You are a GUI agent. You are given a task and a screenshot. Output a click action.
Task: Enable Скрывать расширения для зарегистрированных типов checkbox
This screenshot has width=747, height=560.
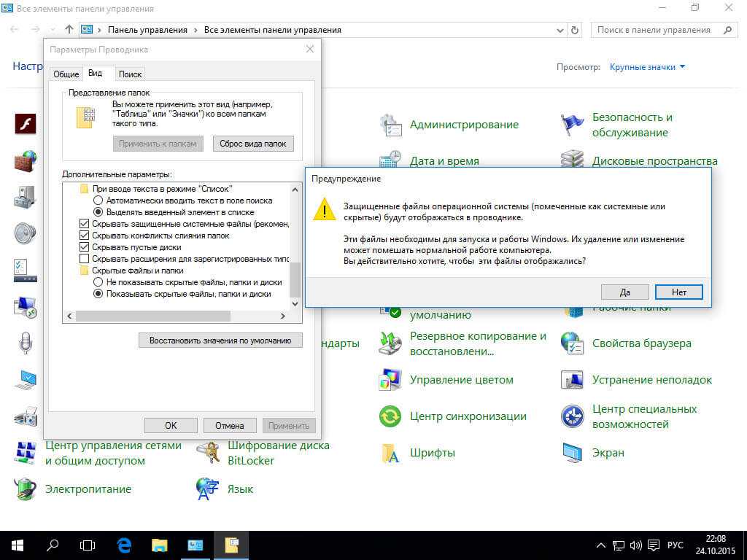coord(84,259)
